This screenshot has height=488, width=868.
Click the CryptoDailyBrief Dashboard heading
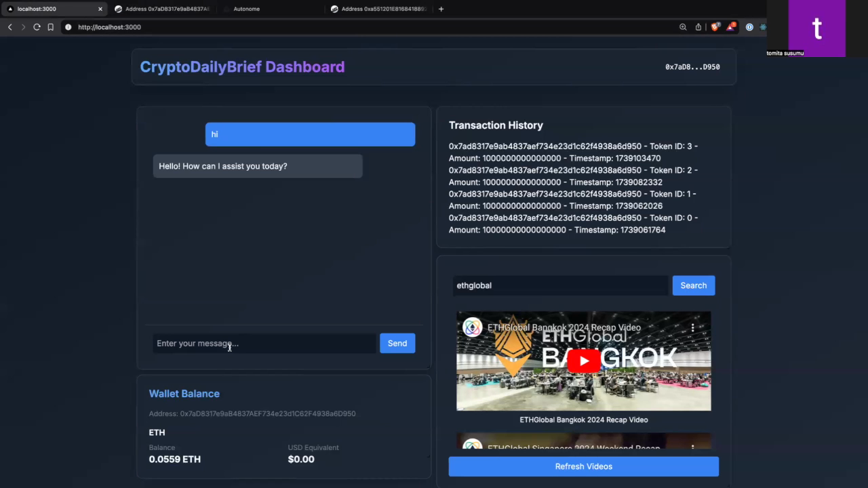tap(242, 67)
